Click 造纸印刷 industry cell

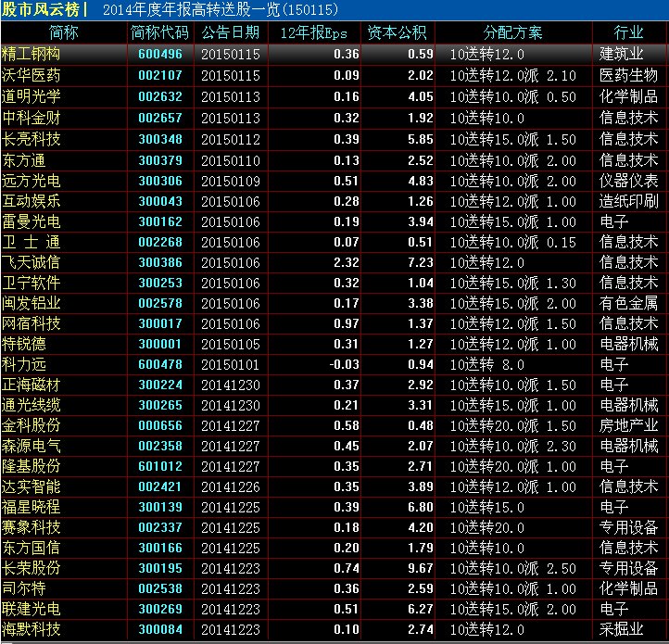point(628,201)
